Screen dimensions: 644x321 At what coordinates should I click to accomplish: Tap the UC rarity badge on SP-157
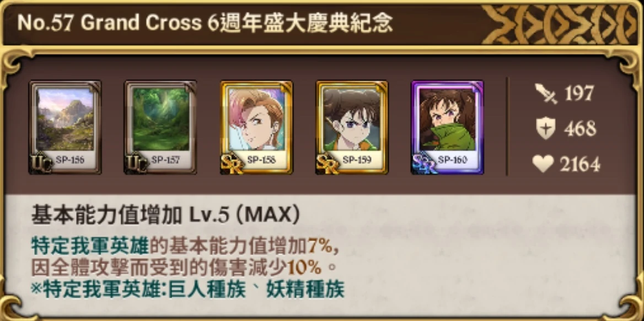[136, 163]
